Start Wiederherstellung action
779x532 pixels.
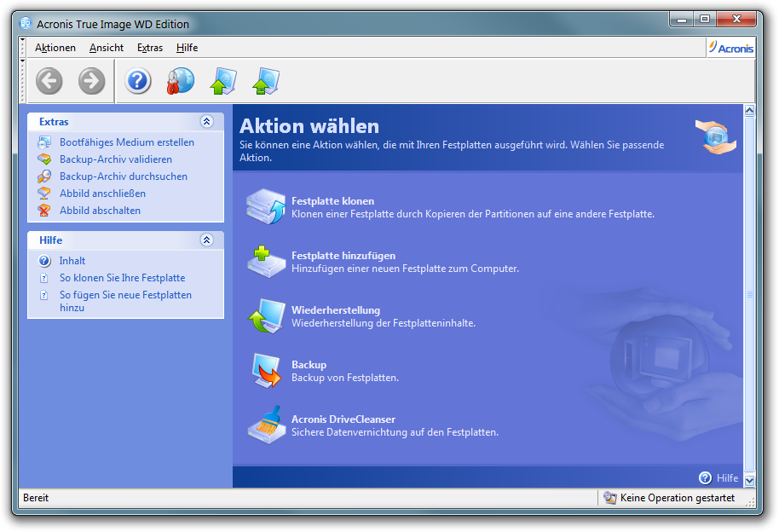coord(335,310)
